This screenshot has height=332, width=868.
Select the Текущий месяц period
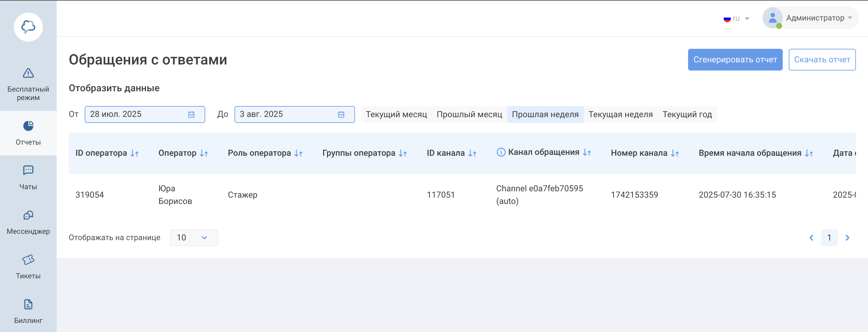tap(396, 114)
